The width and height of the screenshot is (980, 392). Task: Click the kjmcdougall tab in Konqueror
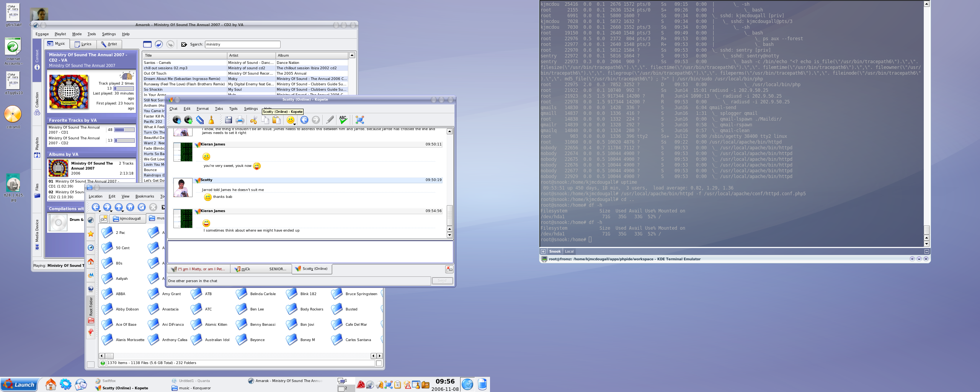click(127, 219)
